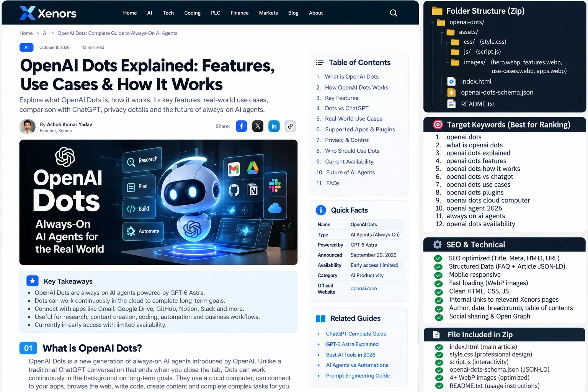This screenshot has height=392, width=588.
Task: Select the css/ folder row
Action: 479,42
